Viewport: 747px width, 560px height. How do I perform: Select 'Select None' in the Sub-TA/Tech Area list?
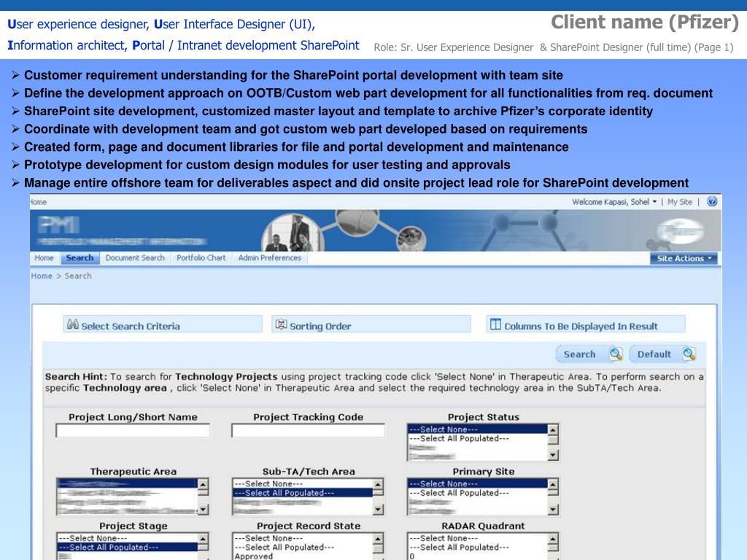303,484
